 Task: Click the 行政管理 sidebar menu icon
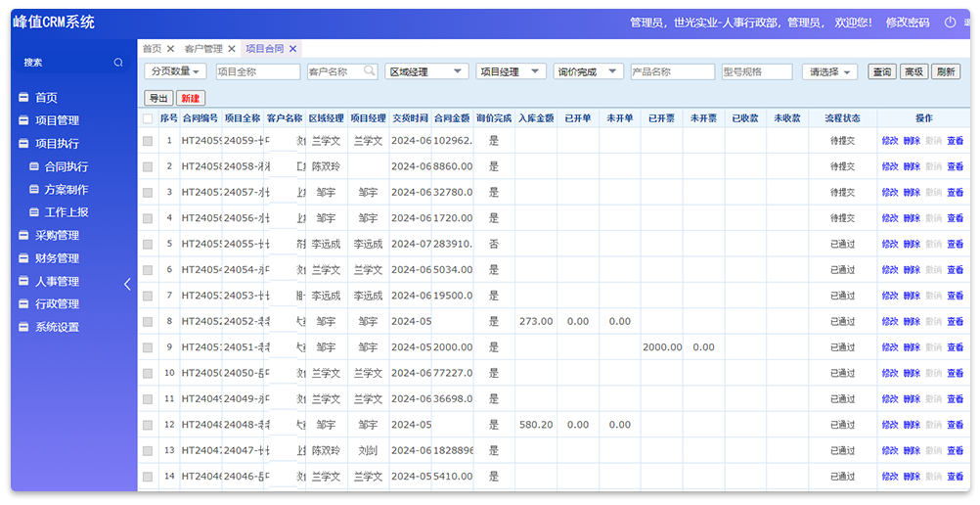coord(23,303)
